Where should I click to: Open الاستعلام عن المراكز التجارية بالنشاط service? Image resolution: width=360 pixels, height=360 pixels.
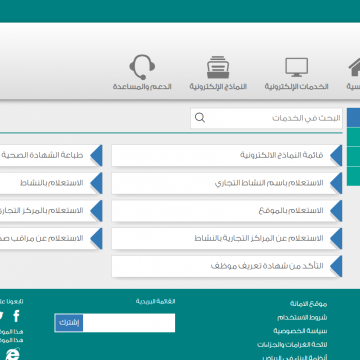tap(227, 238)
